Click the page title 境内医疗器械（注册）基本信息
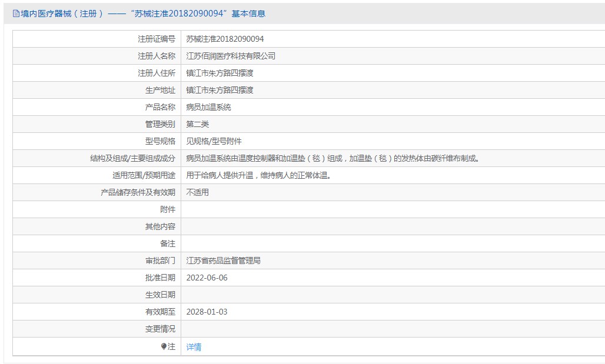This screenshot has width=605, height=364. point(143,14)
